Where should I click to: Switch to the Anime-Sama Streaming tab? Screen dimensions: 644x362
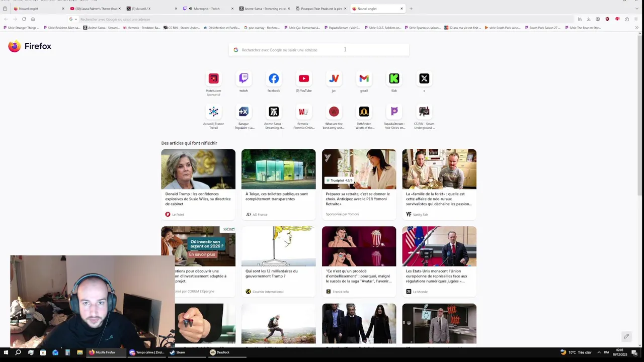tap(265, 9)
